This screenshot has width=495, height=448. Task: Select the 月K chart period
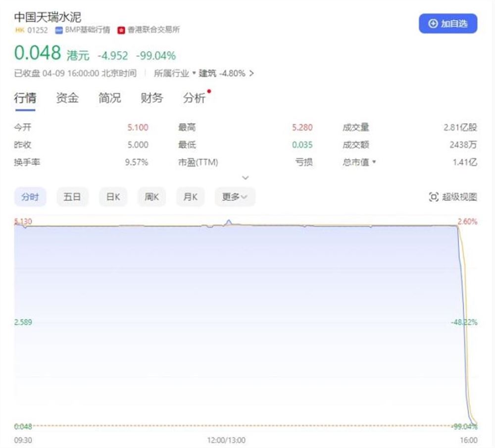click(190, 197)
